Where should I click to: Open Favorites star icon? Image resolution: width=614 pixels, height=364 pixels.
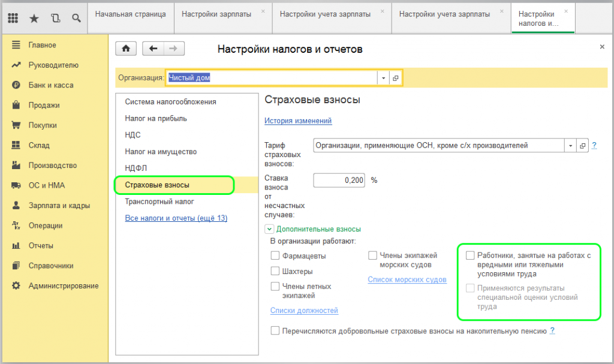pos(34,18)
